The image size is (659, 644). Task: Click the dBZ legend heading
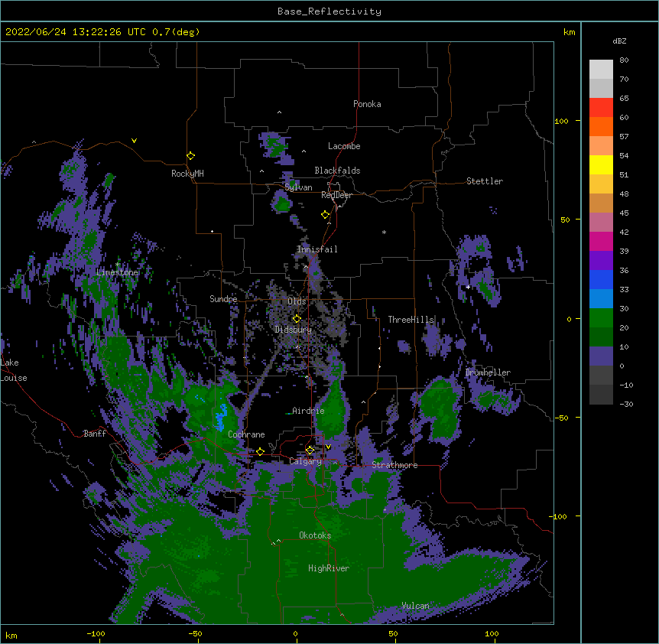619,41
